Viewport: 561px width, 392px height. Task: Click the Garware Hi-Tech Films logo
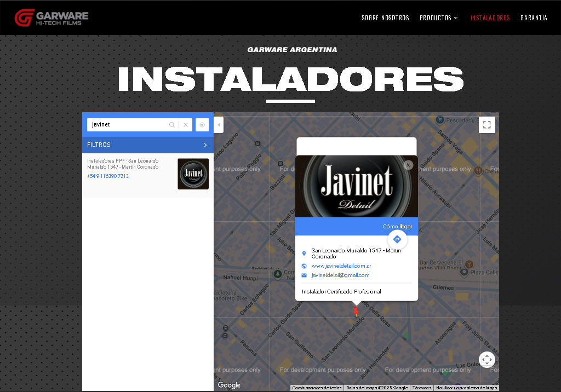51,17
